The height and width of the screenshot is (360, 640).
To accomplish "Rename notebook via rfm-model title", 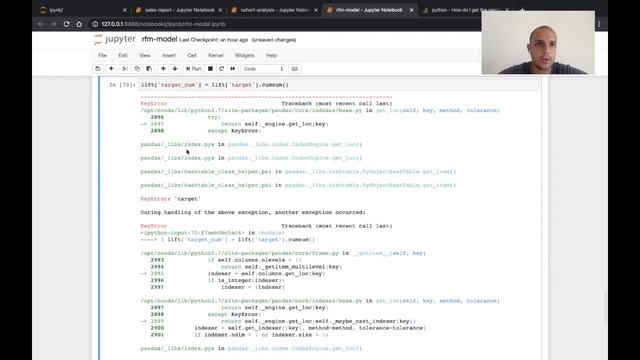I will [160, 40].
